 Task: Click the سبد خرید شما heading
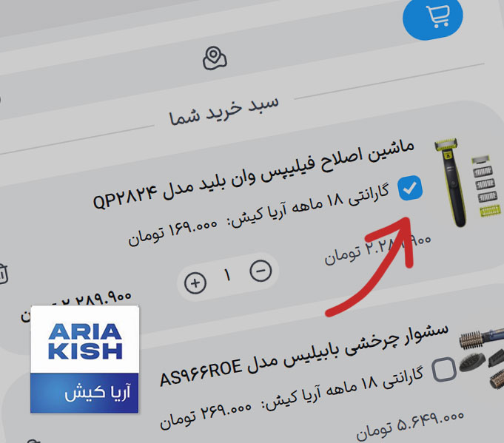(224, 110)
